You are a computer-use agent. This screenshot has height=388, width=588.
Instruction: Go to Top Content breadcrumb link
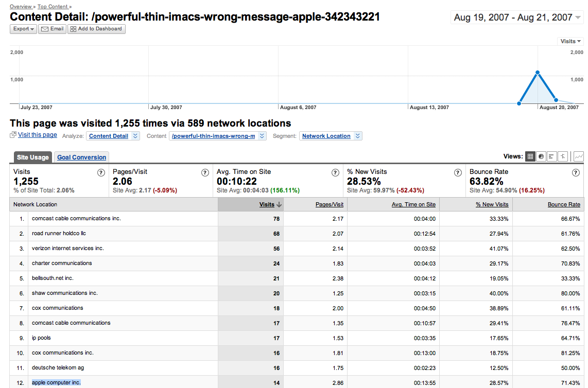53,7
